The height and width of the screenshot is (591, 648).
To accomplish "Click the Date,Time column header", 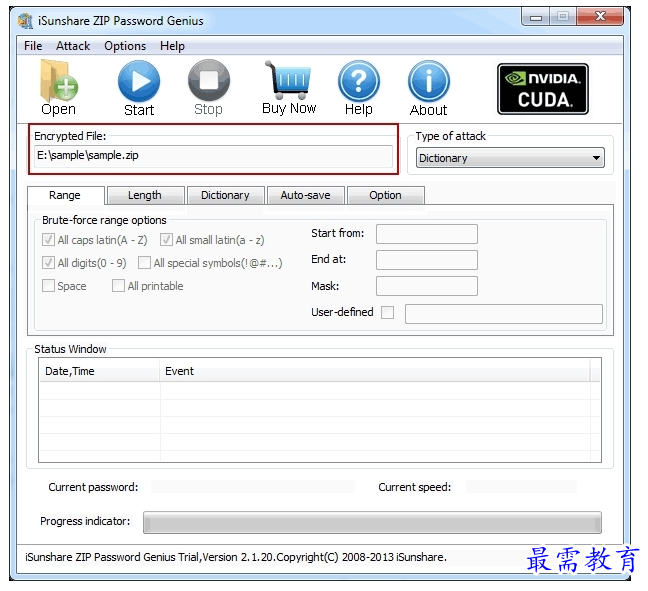I will 99,371.
